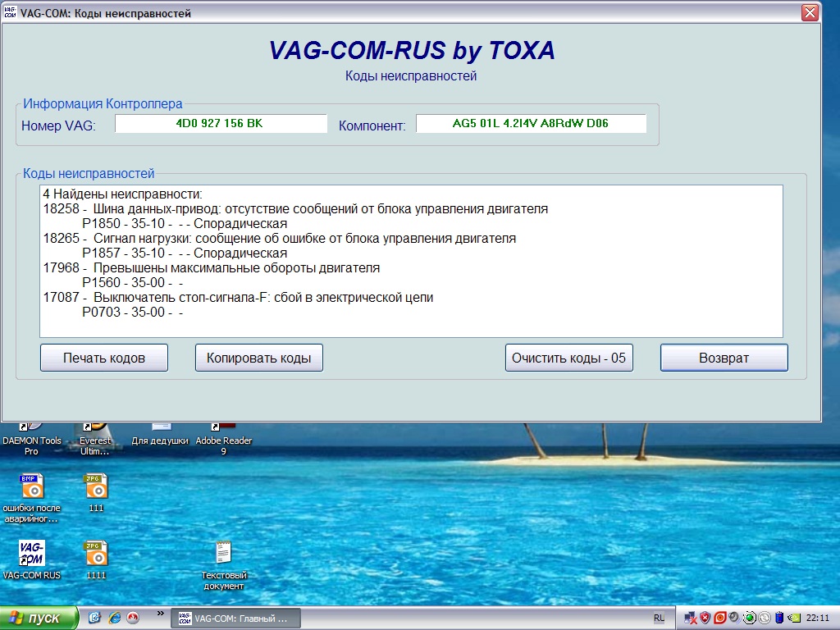Open the BMP file 'ошибки после аварийног…'
Viewport: 840px width, 630px height.
32,487
